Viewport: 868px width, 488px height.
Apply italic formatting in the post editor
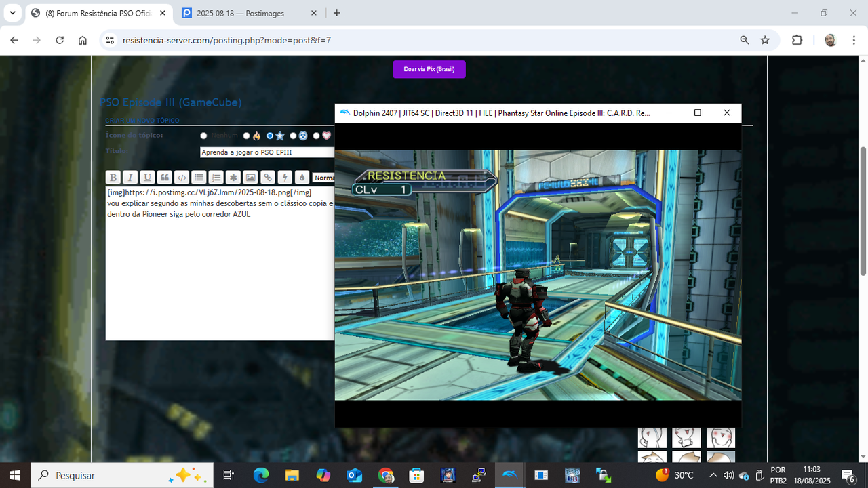[130, 178]
